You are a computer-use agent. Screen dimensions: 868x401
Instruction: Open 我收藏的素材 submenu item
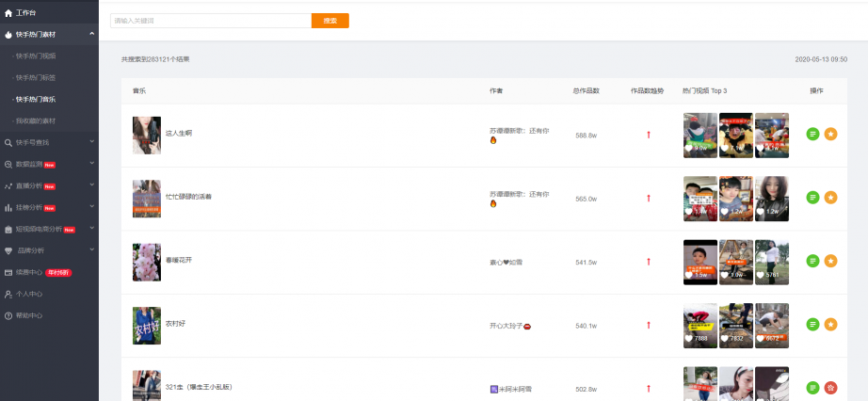coord(36,120)
